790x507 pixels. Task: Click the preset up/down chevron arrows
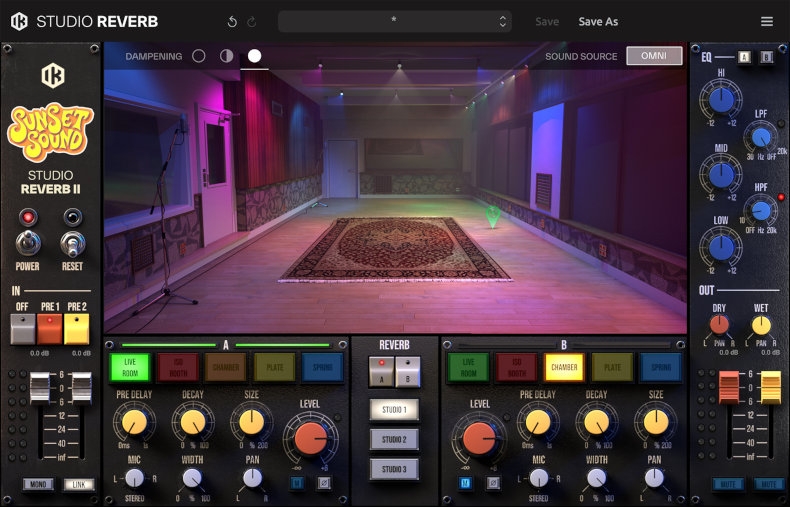coord(502,21)
